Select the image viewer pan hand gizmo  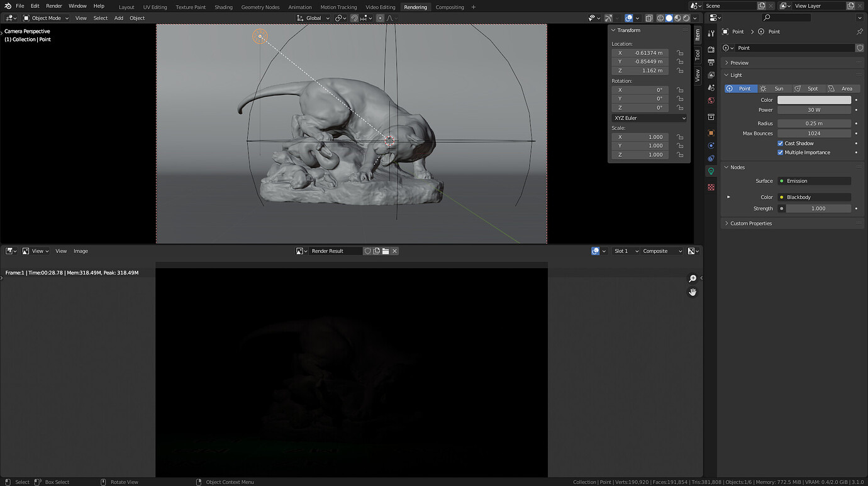point(693,292)
